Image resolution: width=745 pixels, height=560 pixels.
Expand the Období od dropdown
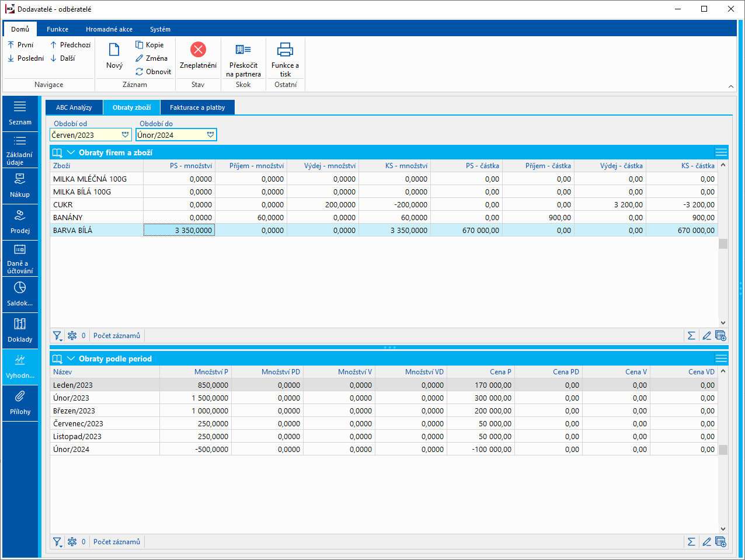pos(125,135)
